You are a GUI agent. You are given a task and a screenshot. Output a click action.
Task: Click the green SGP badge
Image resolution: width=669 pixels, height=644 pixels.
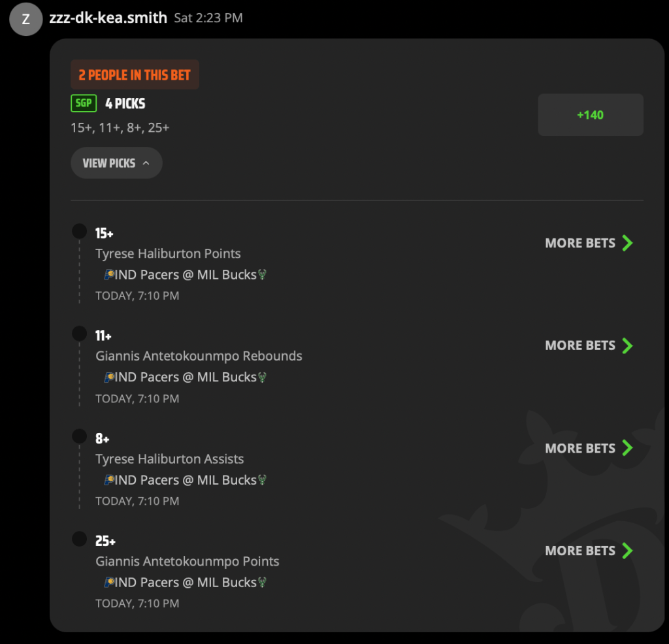(x=84, y=103)
